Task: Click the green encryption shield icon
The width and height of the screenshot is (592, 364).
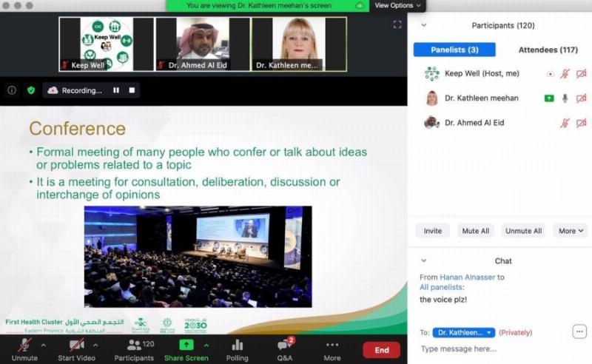Action: (x=31, y=90)
